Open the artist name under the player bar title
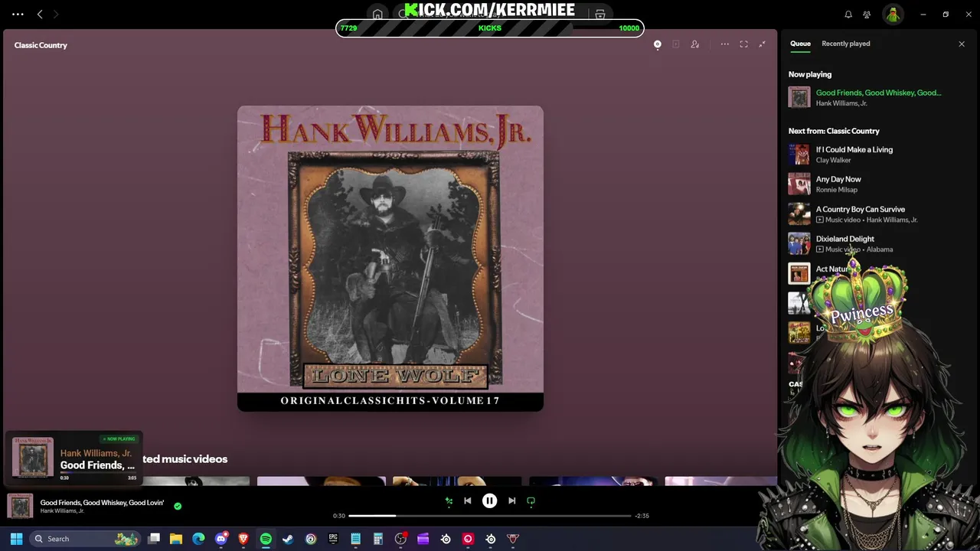 coord(62,511)
